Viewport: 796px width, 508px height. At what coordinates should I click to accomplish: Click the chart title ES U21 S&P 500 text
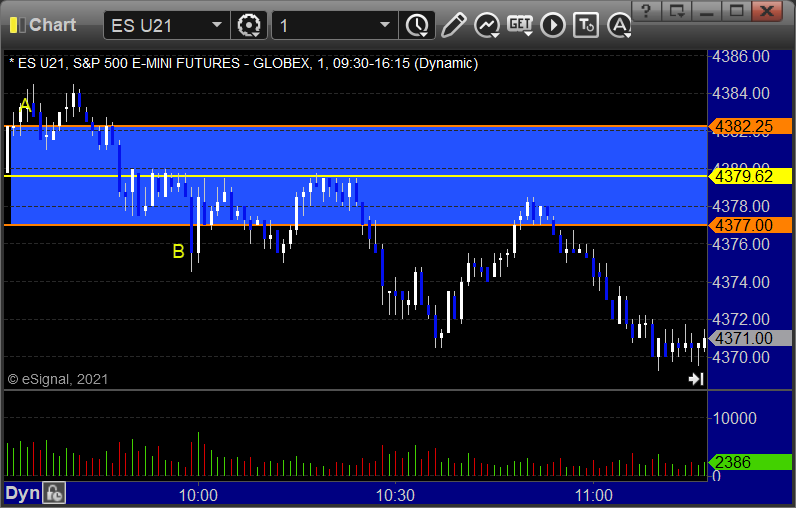[x=243, y=63]
